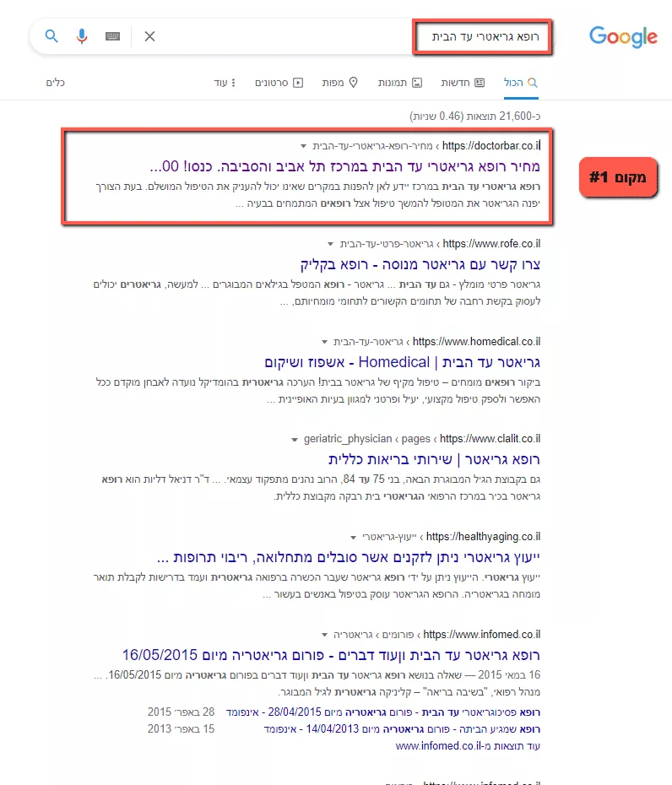Expand dropdown arrow beside homedical.co.il URL
This screenshot has width=672, height=785.
324,342
